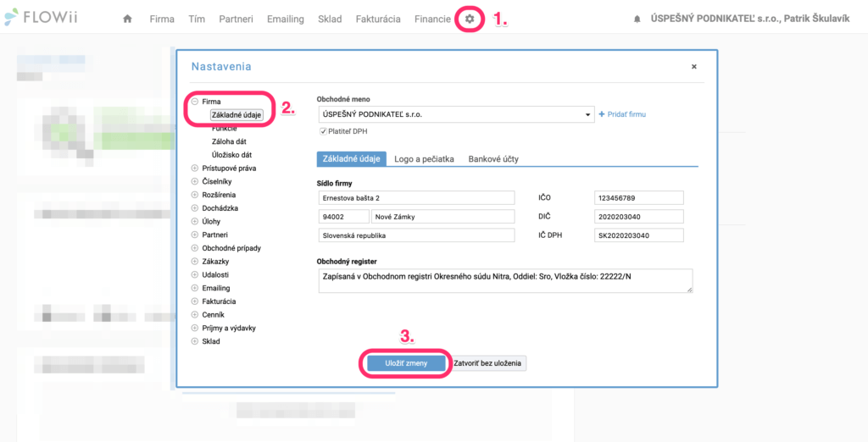Expand the Úlohy node

(x=195, y=221)
